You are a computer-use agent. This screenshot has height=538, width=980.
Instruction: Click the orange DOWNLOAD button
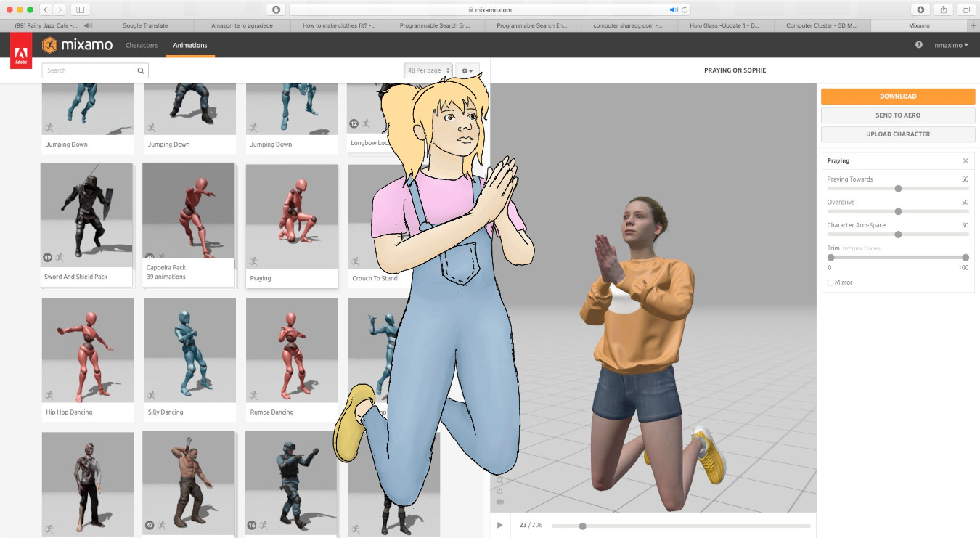[x=898, y=97]
